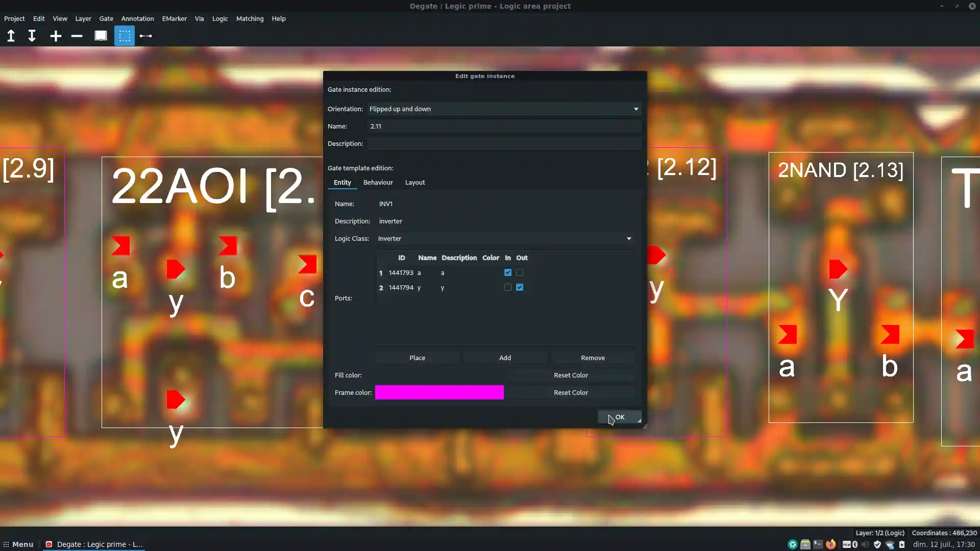Expand the Logic Class dropdown
The height and width of the screenshot is (551, 980).
[504, 238]
